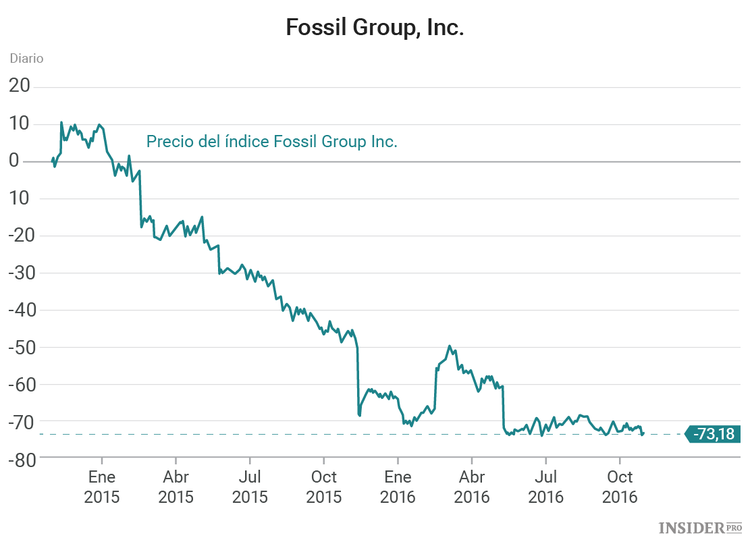Pick the Jul 2015 date marker

click(251, 486)
